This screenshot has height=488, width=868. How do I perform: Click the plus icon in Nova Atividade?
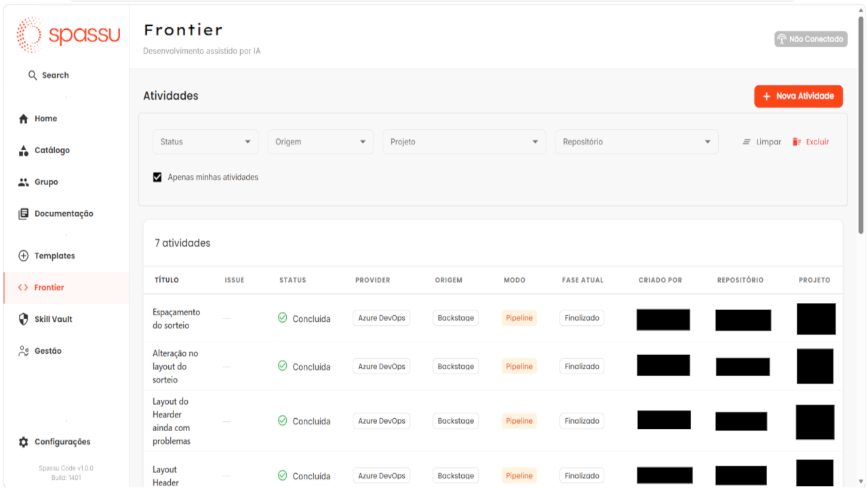click(x=767, y=96)
